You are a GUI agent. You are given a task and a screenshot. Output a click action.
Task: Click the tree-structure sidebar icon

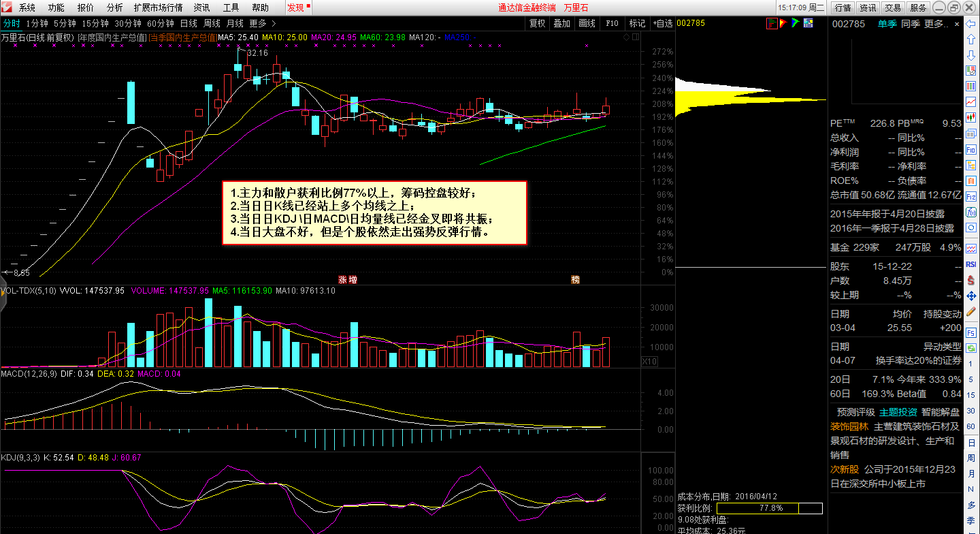click(x=971, y=165)
